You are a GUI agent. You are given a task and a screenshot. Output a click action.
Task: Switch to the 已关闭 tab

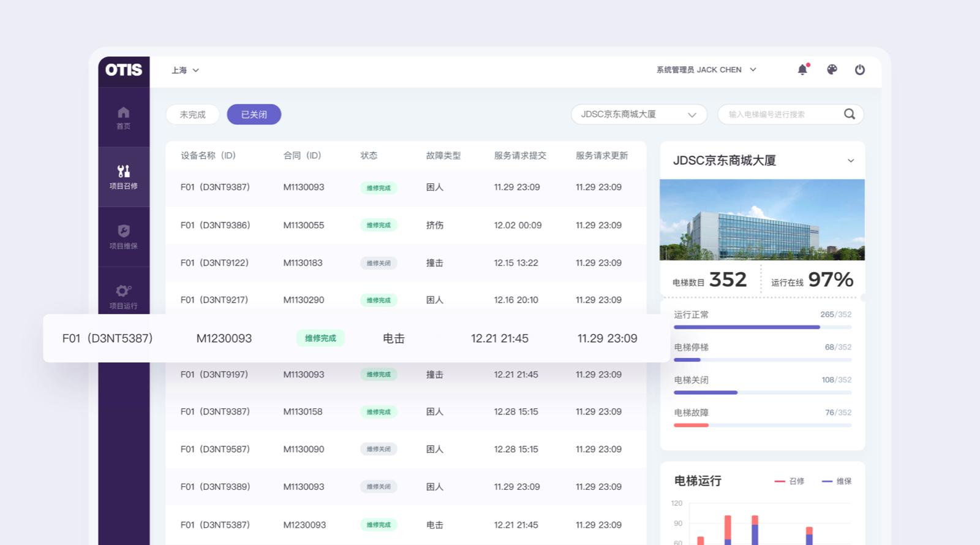tap(254, 115)
